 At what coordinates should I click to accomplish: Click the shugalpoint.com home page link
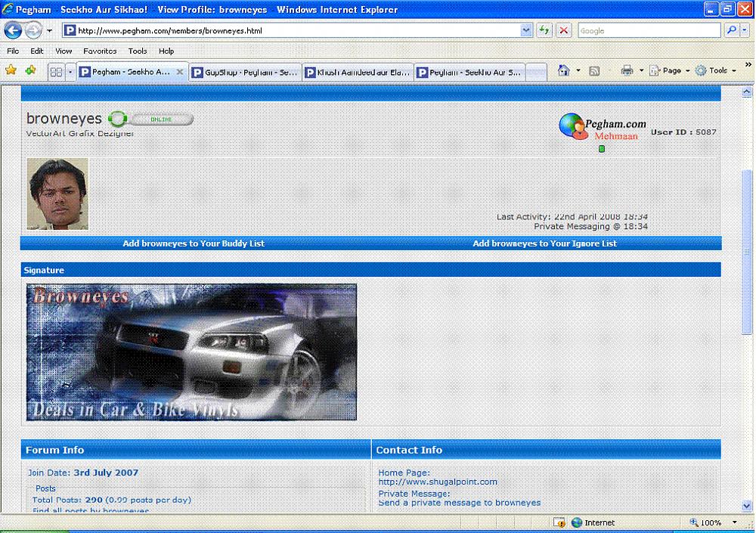[x=438, y=482]
